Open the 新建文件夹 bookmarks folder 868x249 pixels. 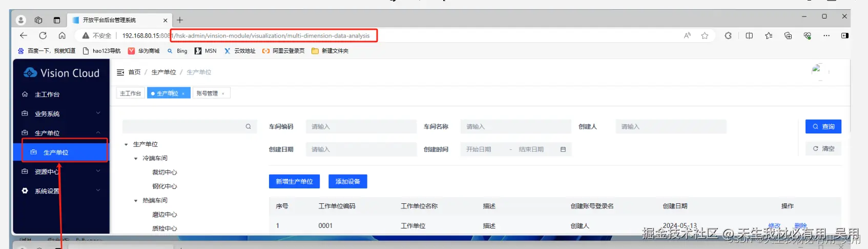click(x=330, y=51)
